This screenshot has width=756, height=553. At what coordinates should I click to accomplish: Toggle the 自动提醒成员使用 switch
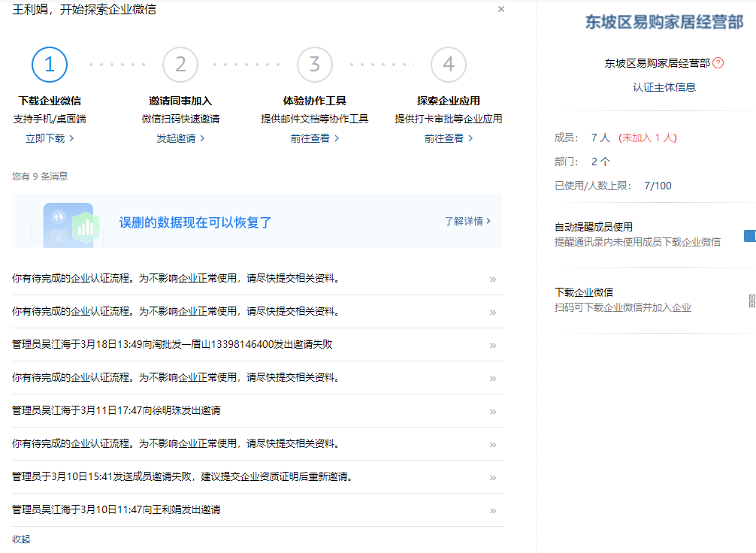pos(750,235)
